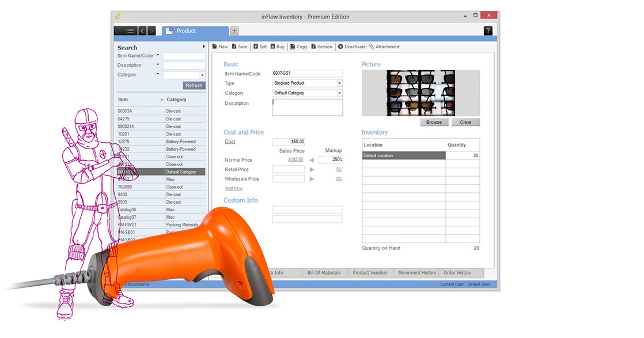This screenshot has width=644, height=338.
Task: Click the quantity cell showing 20
Action: 463,155
